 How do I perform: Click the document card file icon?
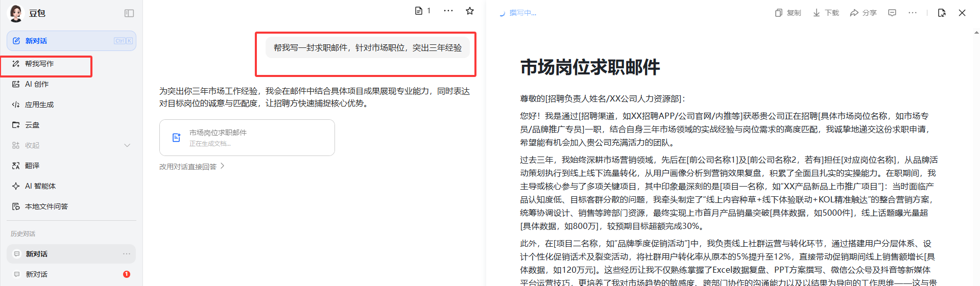(x=177, y=138)
